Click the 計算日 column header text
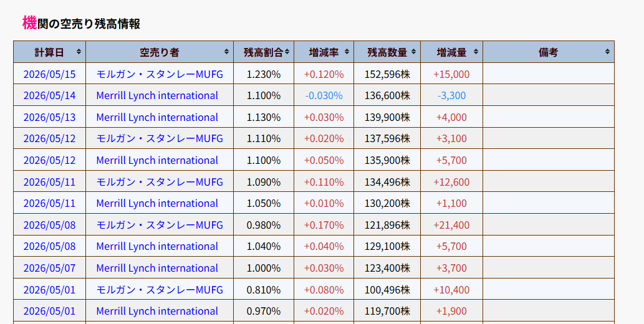Viewport: 644px width, 324px height. tap(49, 52)
